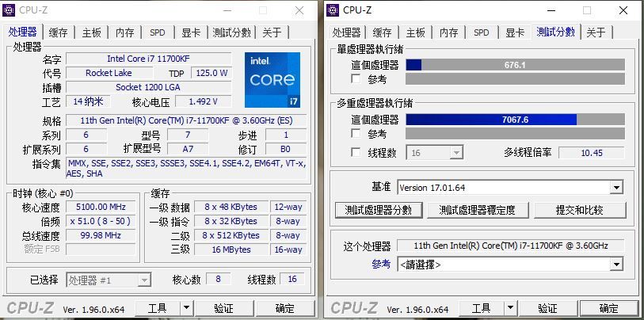644x320 pixels.
Task: Click core voltage value 1.492 V
Action: tap(204, 101)
